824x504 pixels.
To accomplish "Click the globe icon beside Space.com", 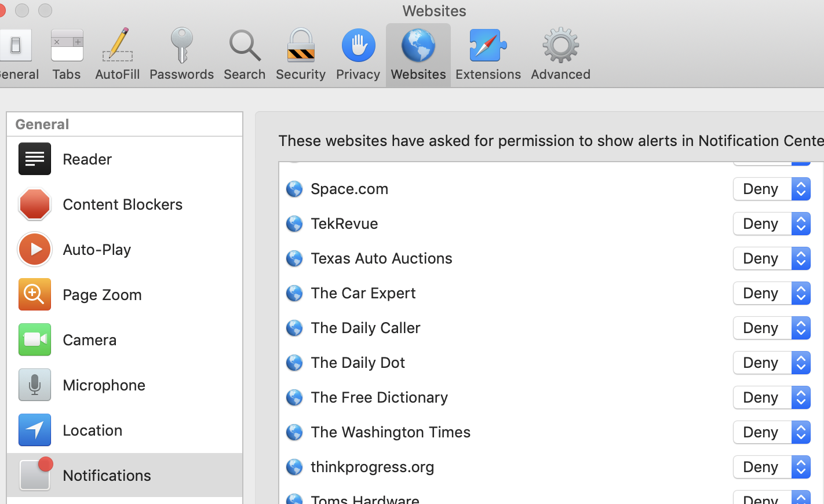I will click(294, 189).
